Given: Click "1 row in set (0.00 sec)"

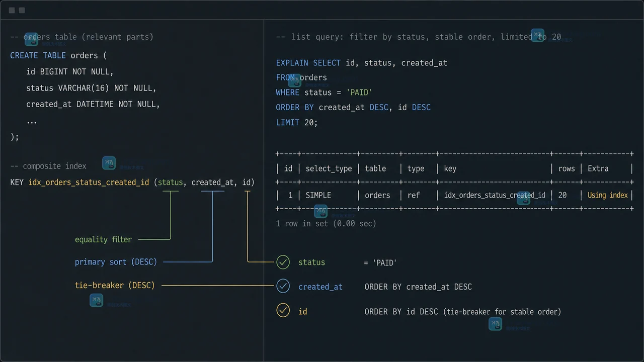Looking at the screenshot, I should 326,223.
